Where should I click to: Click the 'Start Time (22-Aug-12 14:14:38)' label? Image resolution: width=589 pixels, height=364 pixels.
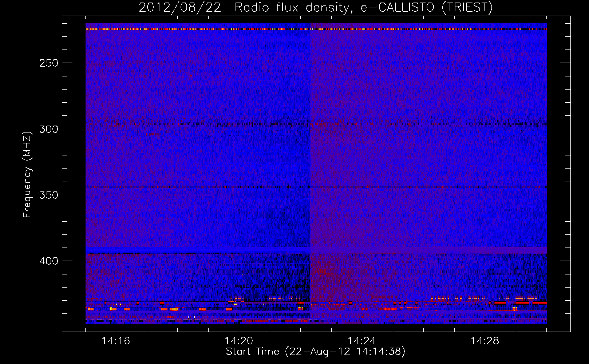click(x=316, y=352)
